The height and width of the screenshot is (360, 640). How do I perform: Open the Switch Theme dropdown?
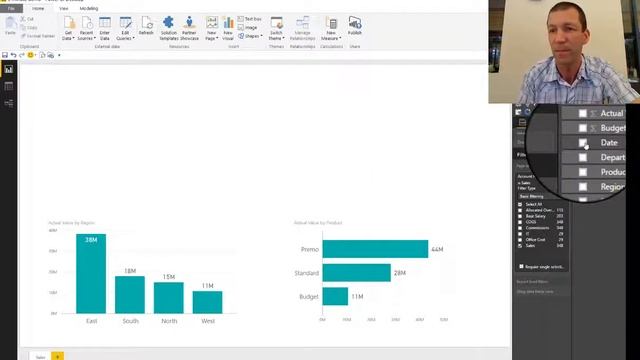[x=283, y=38]
